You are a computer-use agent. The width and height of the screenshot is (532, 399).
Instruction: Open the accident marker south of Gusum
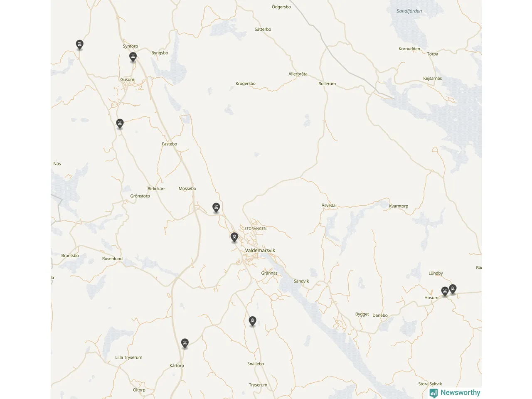(120, 123)
